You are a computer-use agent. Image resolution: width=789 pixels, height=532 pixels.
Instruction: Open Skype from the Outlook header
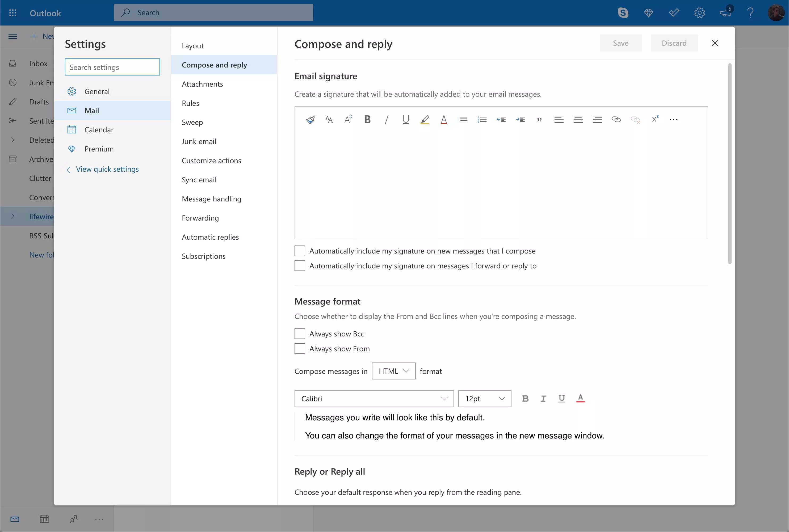click(x=623, y=13)
